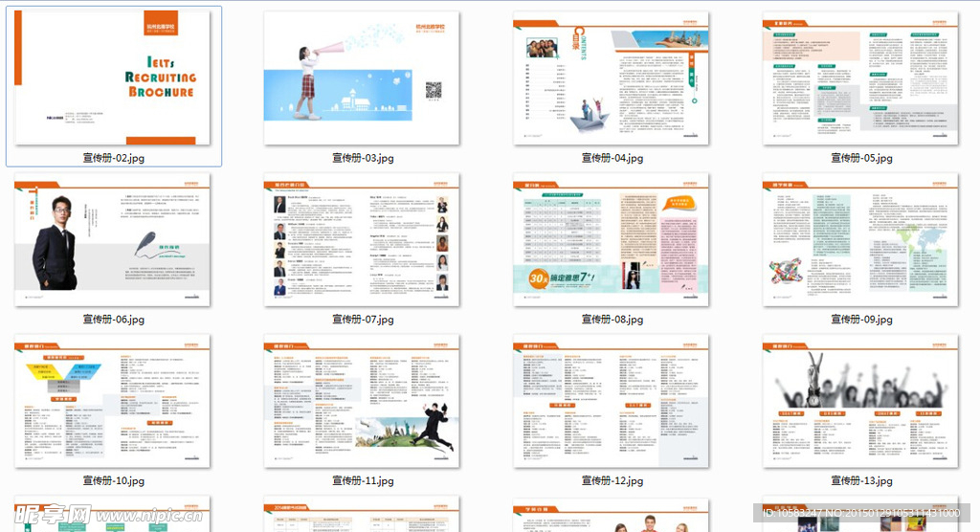The height and width of the screenshot is (532, 980).
Task: Select the 宣传册-07.jpg teacher list thumbnail
Action: [361, 239]
